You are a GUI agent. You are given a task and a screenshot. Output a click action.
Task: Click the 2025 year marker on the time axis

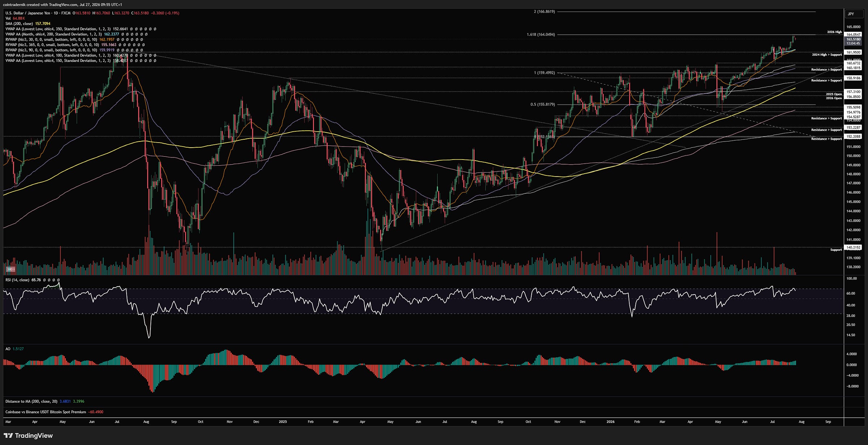pyautogui.click(x=283, y=422)
